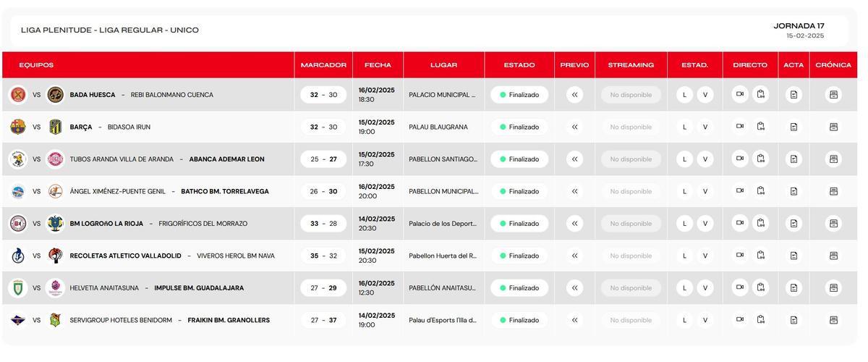Viewport: 868px width, 362px height.
Task: Click local stats L button for Recoletas Valladolid
Action: pyautogui.click(x=684, y=256)
